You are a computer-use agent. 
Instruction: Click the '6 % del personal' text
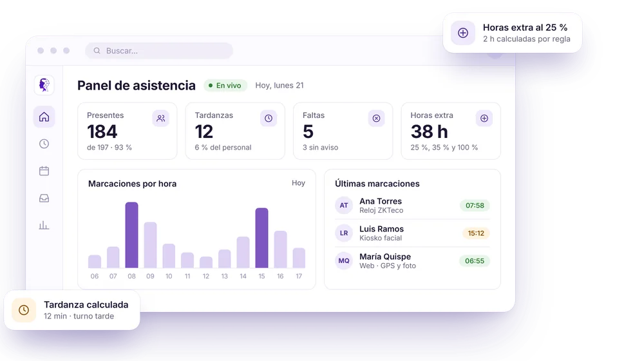[x=223, y=147]
